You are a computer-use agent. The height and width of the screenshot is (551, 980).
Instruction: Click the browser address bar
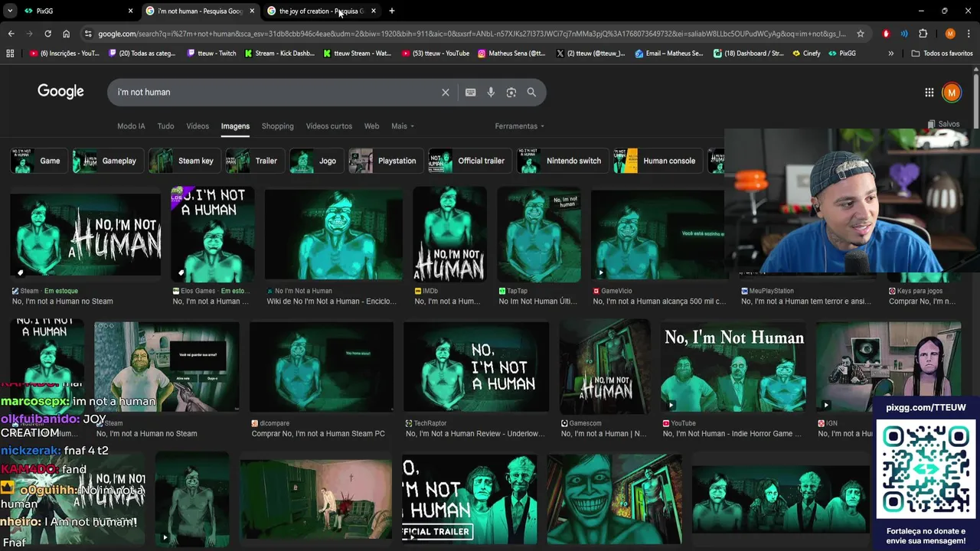tap(471, 34)
